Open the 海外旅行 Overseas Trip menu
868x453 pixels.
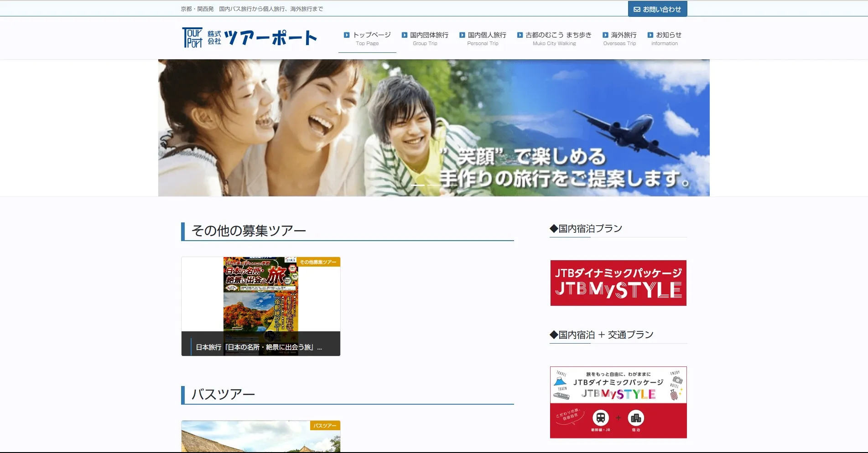pyautogui.click(x=619, y=38)
